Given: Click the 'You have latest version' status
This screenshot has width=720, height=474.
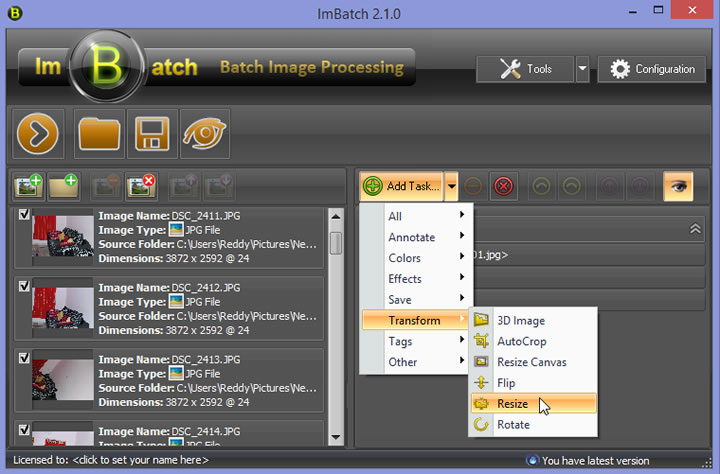Looking at the screenshot, I should (x=595, y=461).
